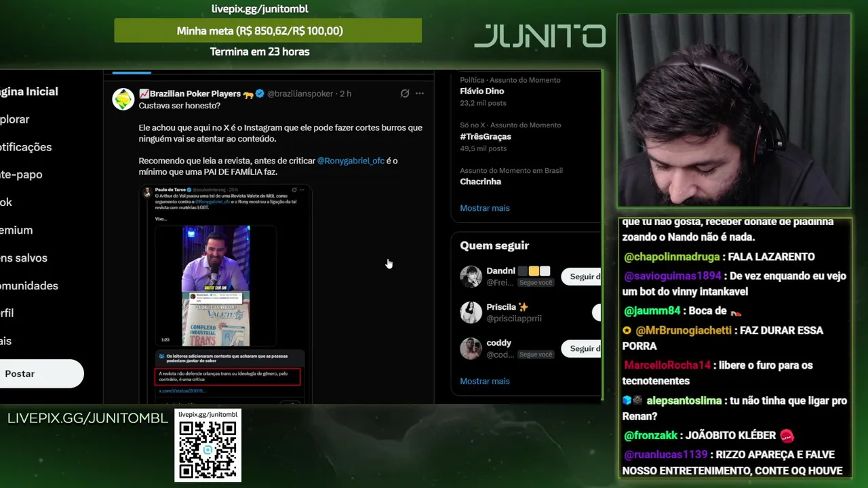This screenshot has width=868, height=488.
Task: Click LIVEPIX.GG/JUNITOMBL banner text at bottom
Action: pyautogui.click(x=87, y=418)
